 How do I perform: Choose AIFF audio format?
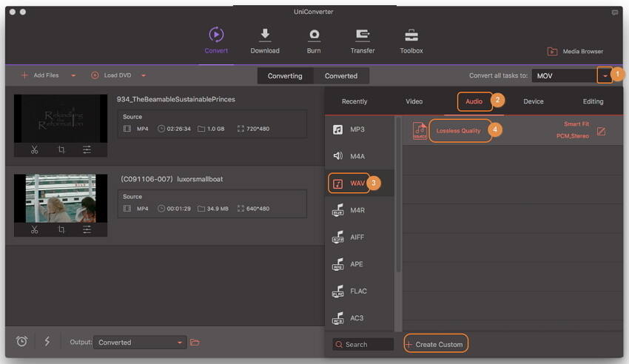point(360,237)
